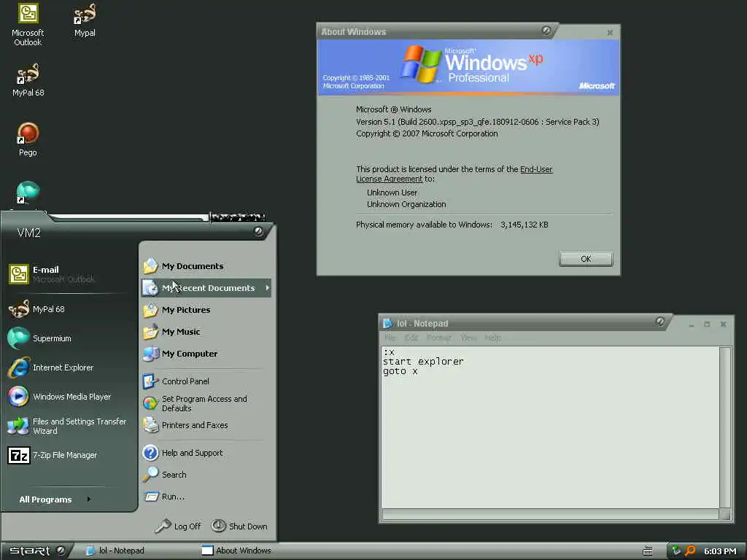This screenshot has height=560, width=747.
Task: Open the Help menu in Notepad
Action: 492,338
